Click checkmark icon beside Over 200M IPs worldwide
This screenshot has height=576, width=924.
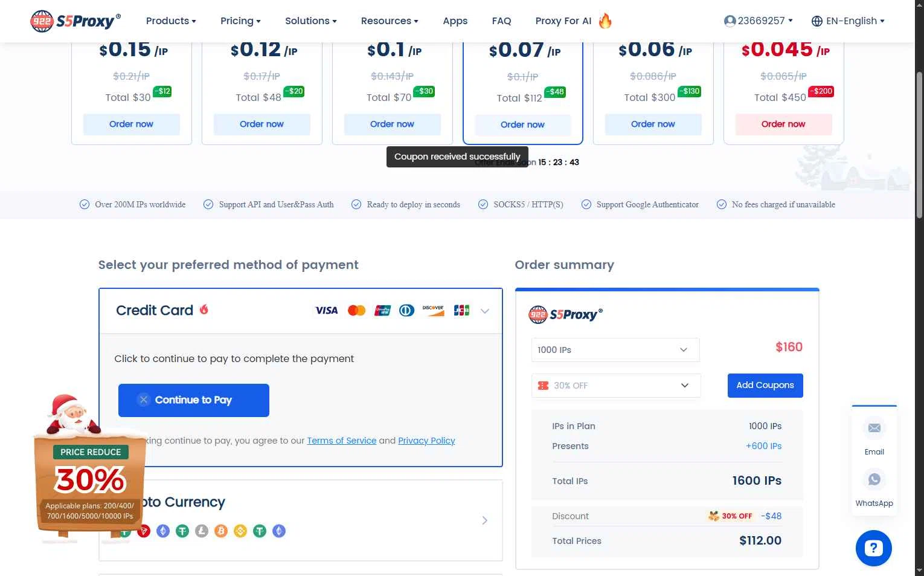[x=85, y=204]
